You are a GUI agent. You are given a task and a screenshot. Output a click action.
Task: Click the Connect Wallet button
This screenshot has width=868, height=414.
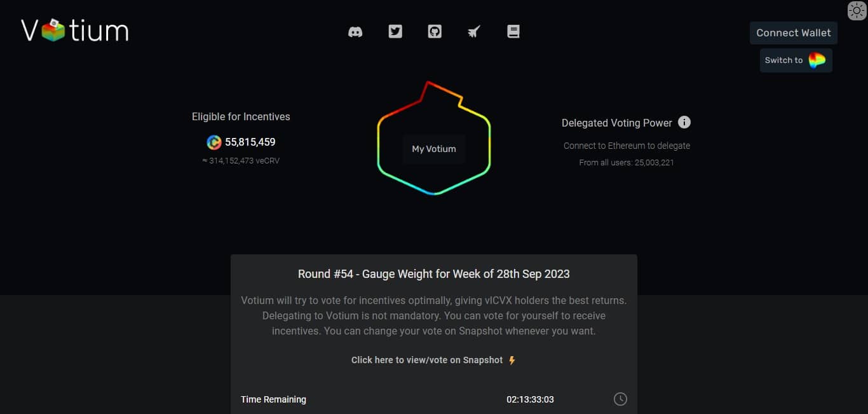(x=793, y=33)
